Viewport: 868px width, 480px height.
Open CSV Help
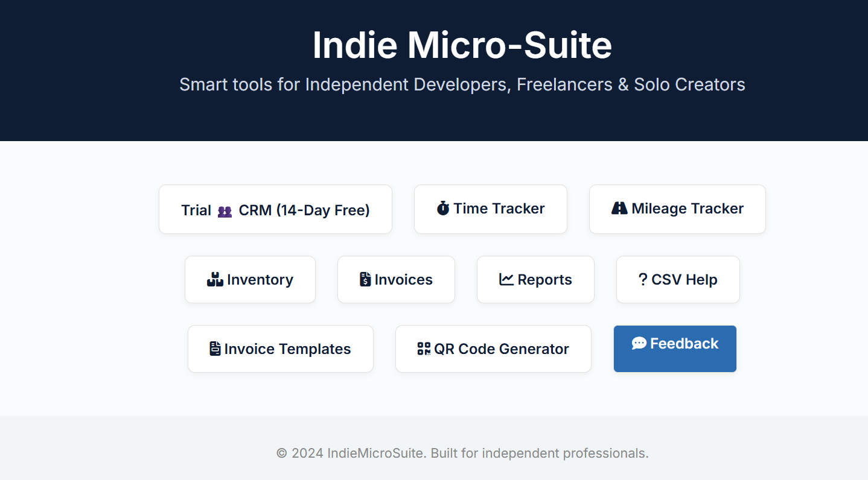678,279
